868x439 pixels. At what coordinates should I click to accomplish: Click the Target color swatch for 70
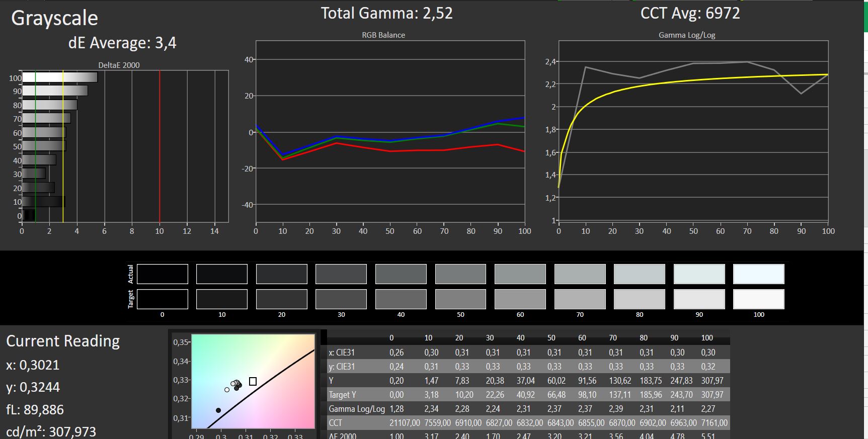point(580,299)
